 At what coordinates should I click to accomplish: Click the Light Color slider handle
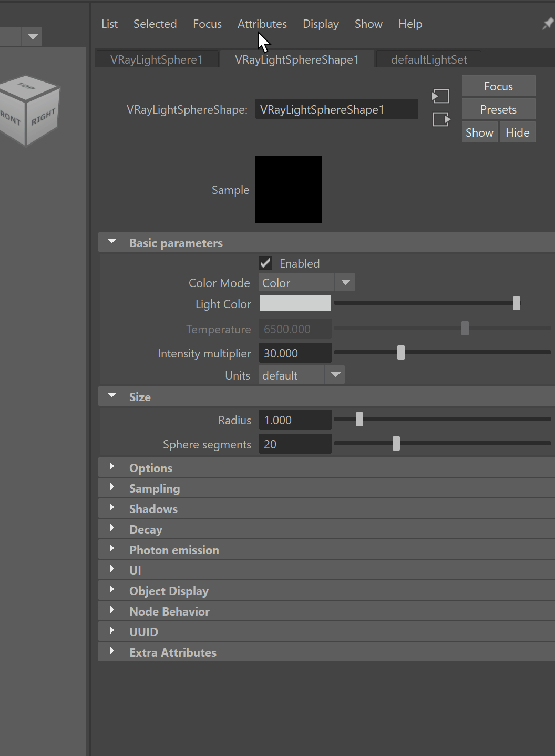pyautogui.click(x=517, y=303)
